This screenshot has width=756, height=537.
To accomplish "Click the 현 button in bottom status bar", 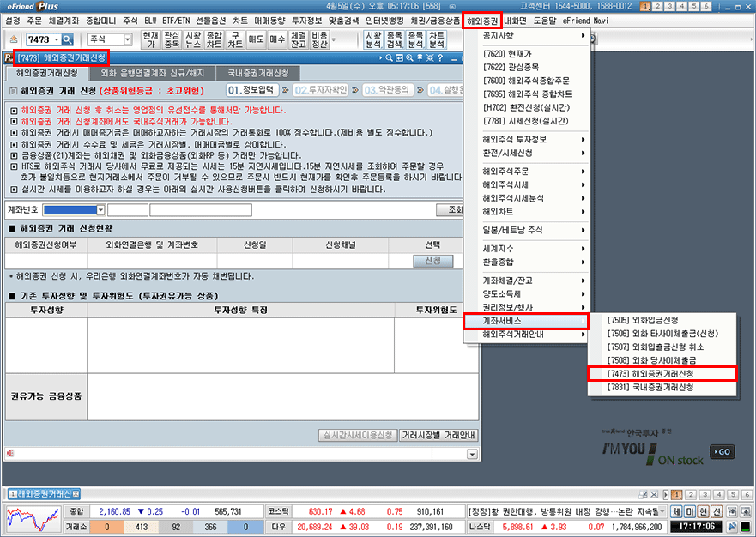I will (x=704, y=512).
